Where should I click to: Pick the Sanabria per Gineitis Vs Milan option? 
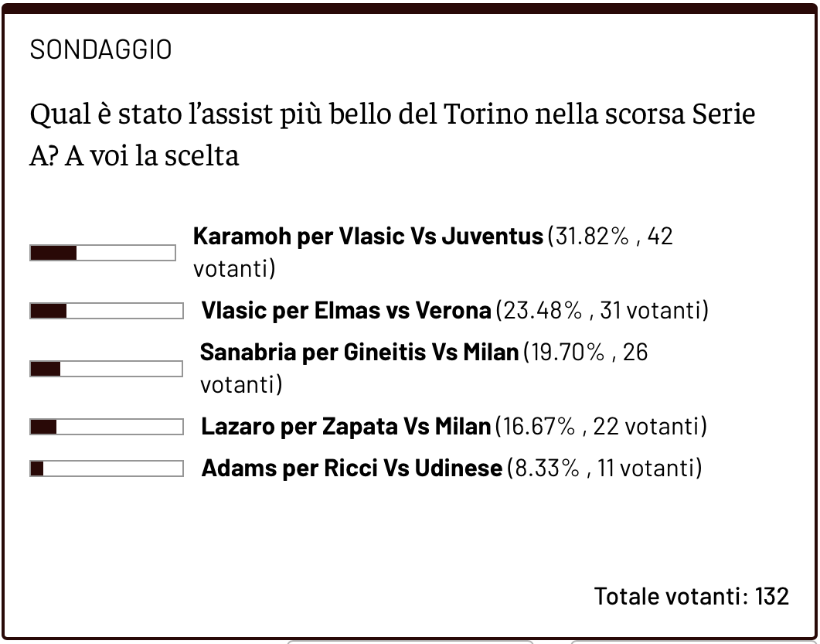pyautogui.click(x=359, y=353)
